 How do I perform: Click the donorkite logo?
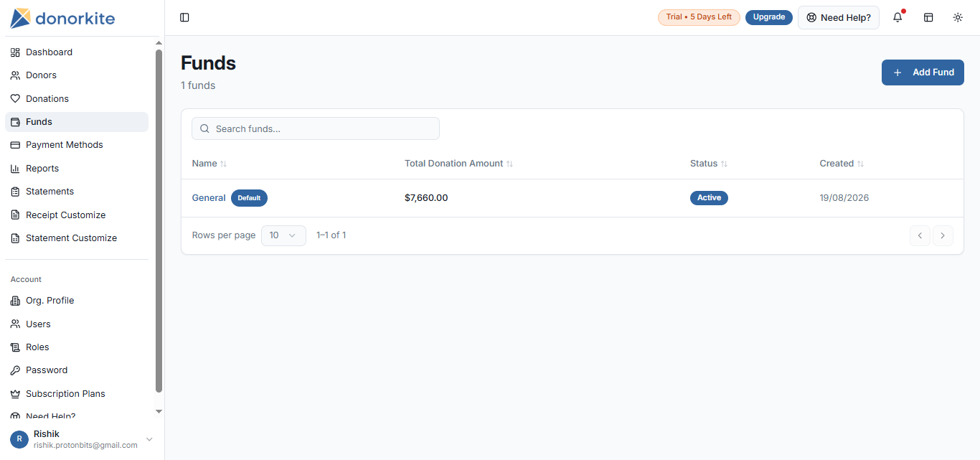62,18
